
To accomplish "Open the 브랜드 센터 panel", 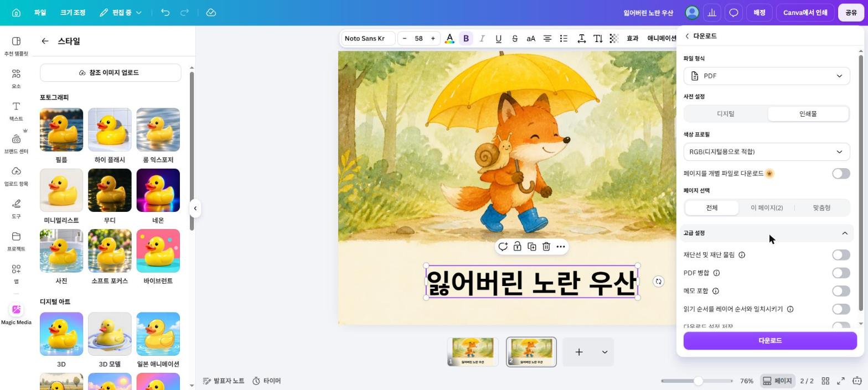I will point(16,144).
